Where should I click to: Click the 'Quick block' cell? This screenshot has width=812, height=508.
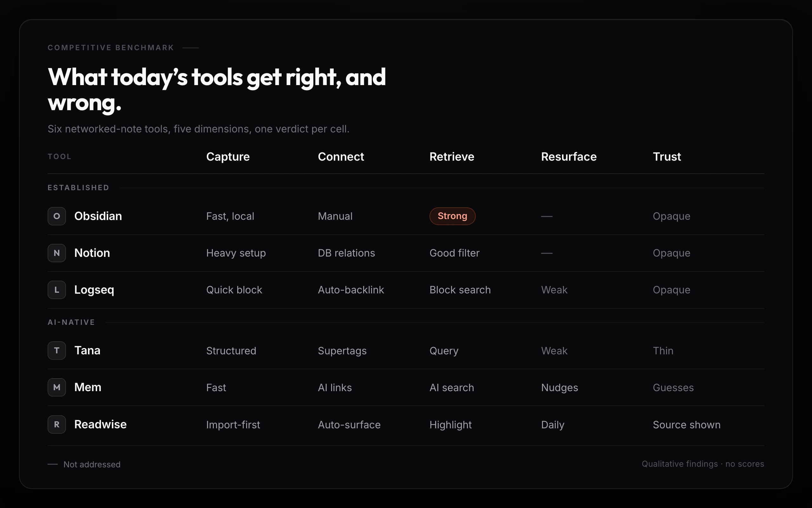(234, 290)
